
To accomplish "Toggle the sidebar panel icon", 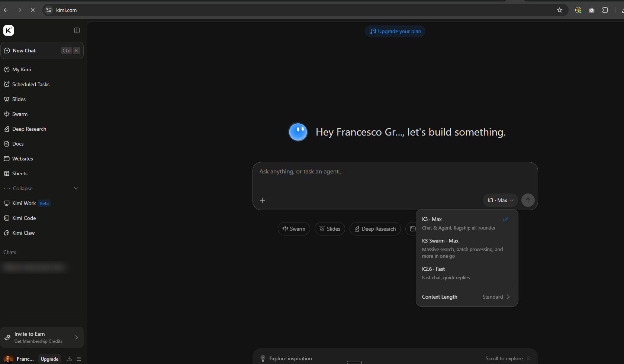I will [77, 30].
